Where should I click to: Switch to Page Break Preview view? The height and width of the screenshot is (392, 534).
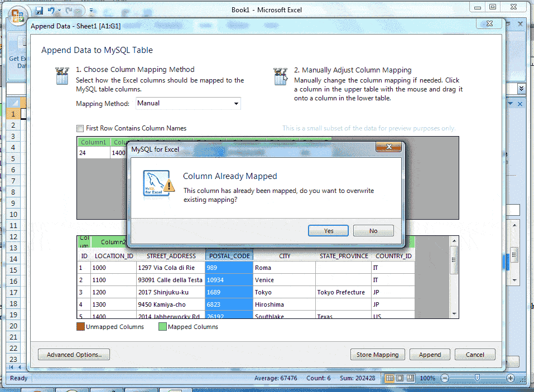410,378
